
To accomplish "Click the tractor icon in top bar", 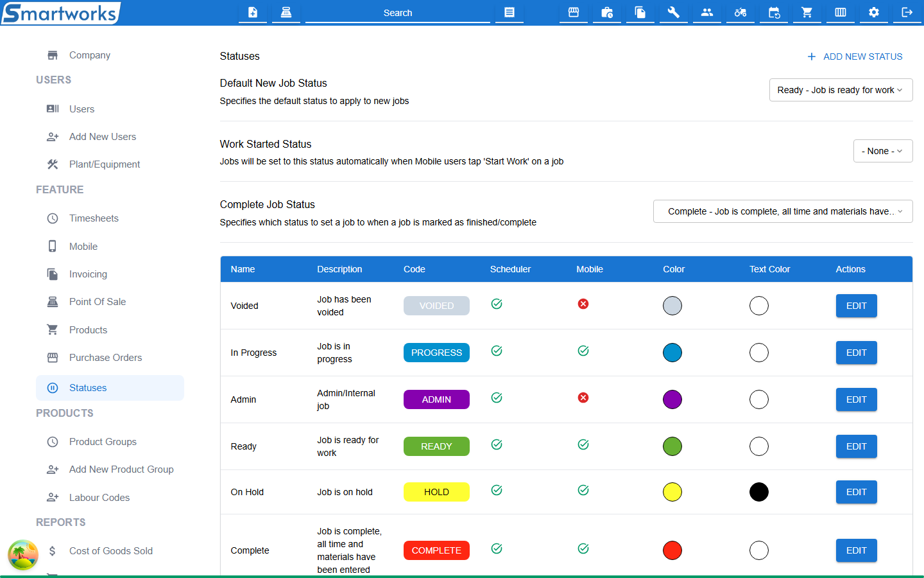I will pos(740,12).
